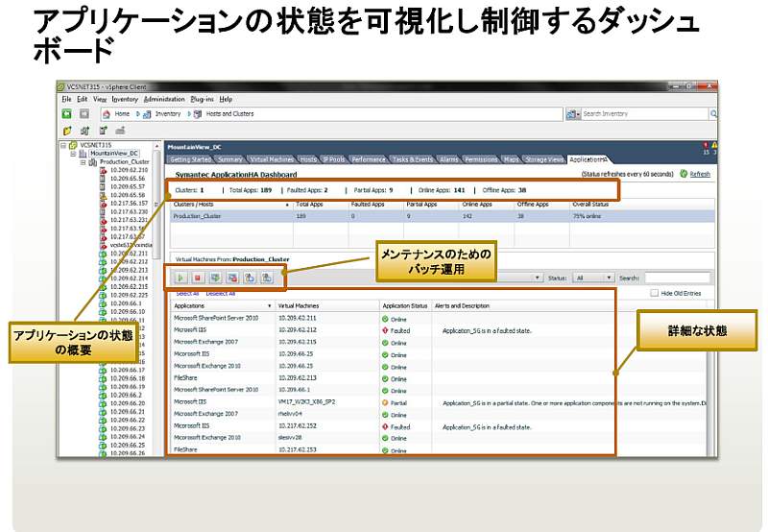768x532 pixels.
Task: Click the green navigate back arrow icon
Action: click(x=67, y=113)
